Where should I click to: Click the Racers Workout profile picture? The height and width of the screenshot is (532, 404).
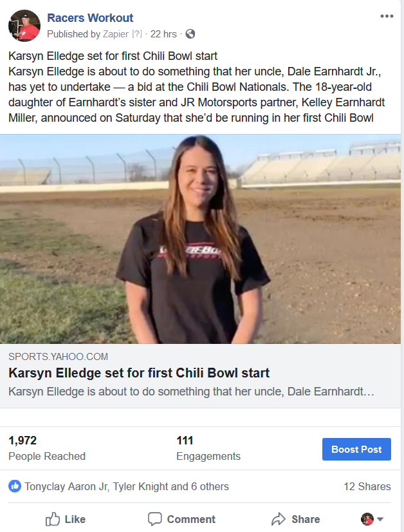(x=24, y=26)
